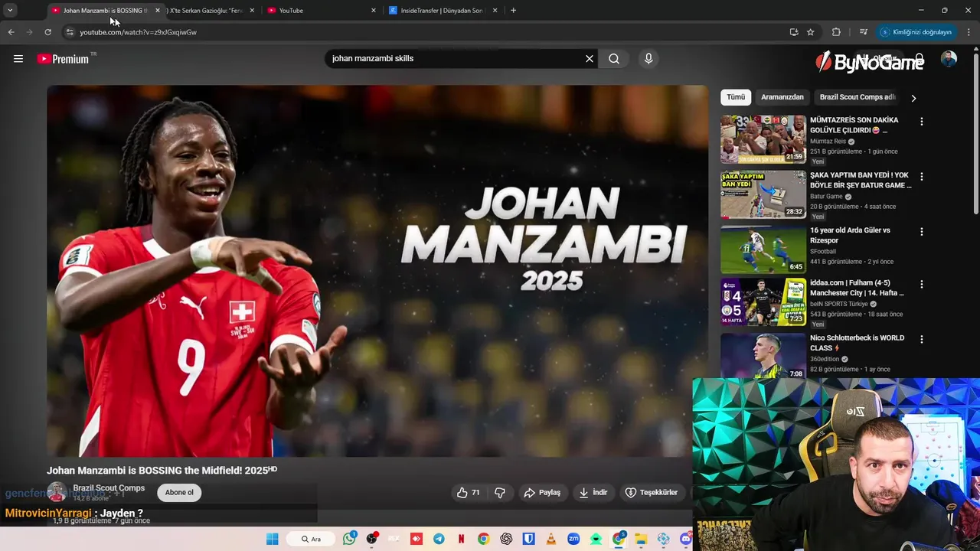This screenshot has height=551, width=980.
Task: Open options for Nico Schlotterbeck video
Action: click(x=922, y=339)
